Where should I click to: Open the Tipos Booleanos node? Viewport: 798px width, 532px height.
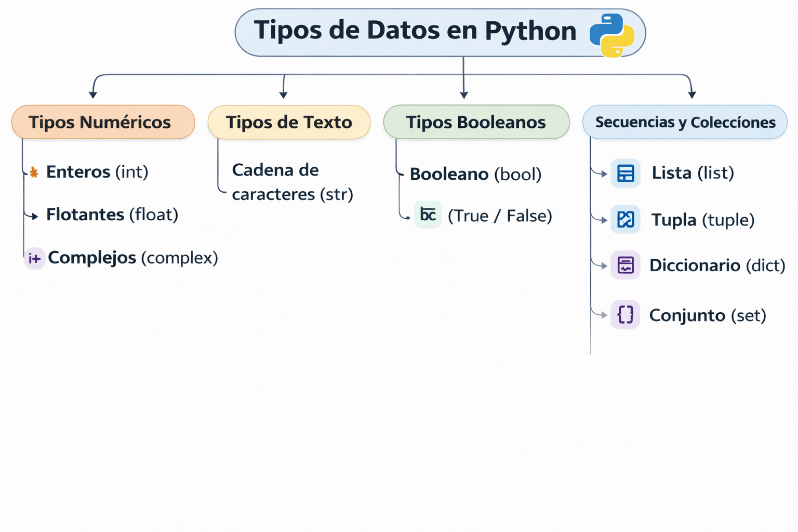476,122
